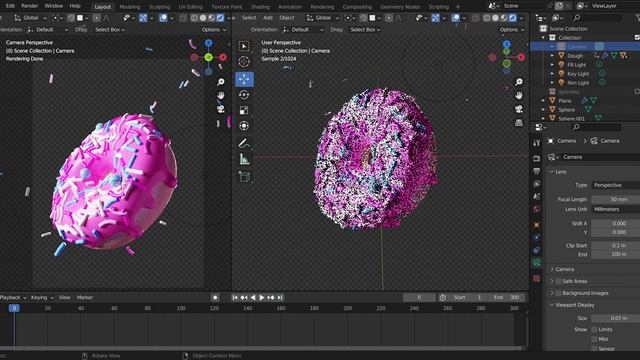Open the right viewport Add menu

[x=268, y=18]
